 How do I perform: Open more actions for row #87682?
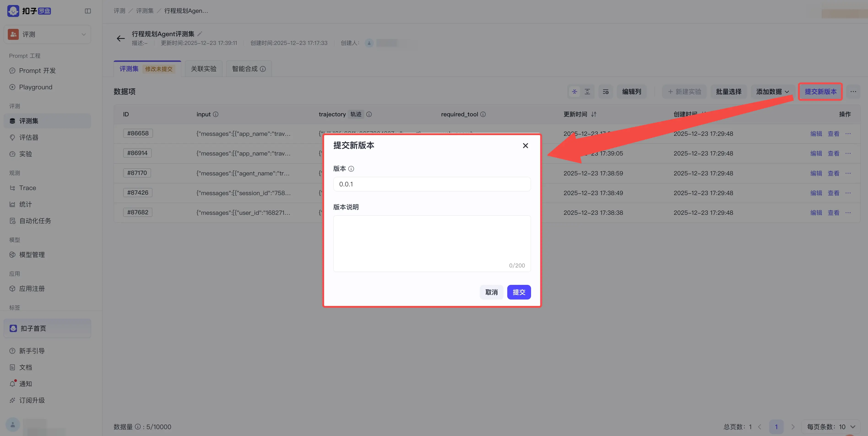point(848,213)
